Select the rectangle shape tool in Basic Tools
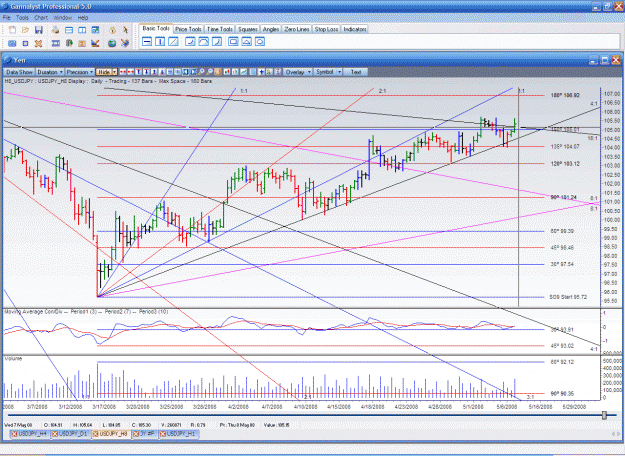Viewport: 625px width, 456px height. tap(234, 41)
